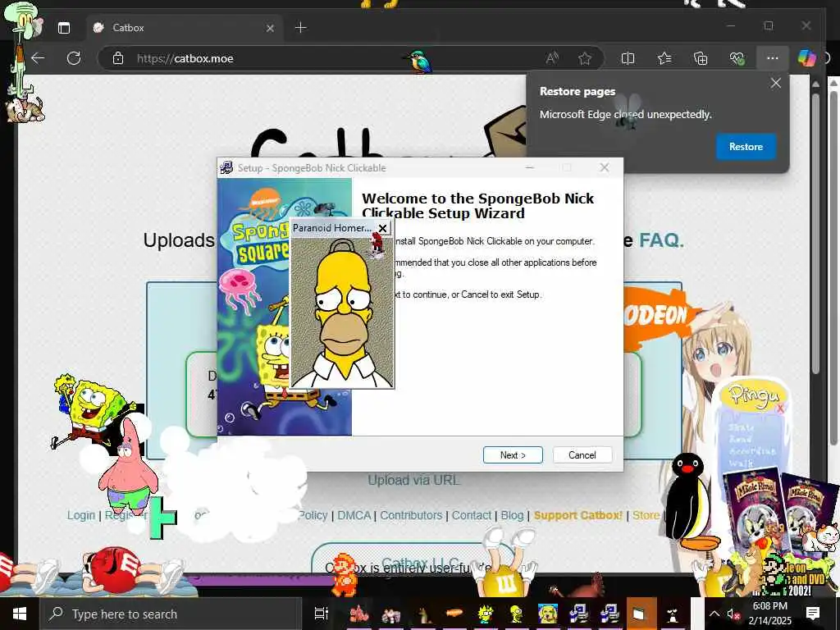Switch to the Catbox browser tab
This screenshot has width=840, height=630.
pyautogui.click(x=183, y=28)
